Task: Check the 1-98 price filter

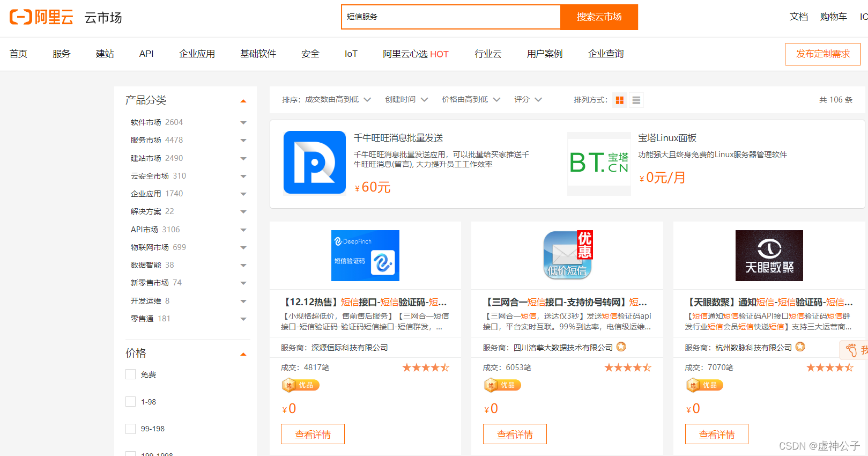Action: click(x=130, y=402)
